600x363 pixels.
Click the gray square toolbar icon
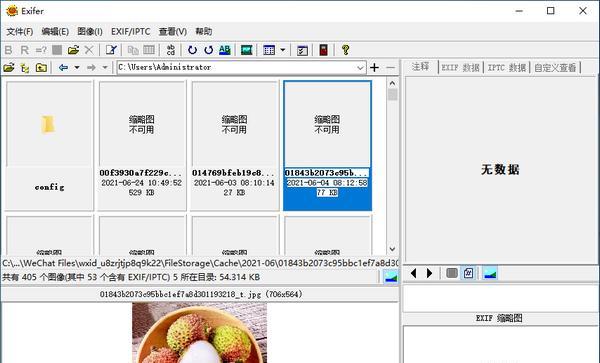(x=57, y=50)
